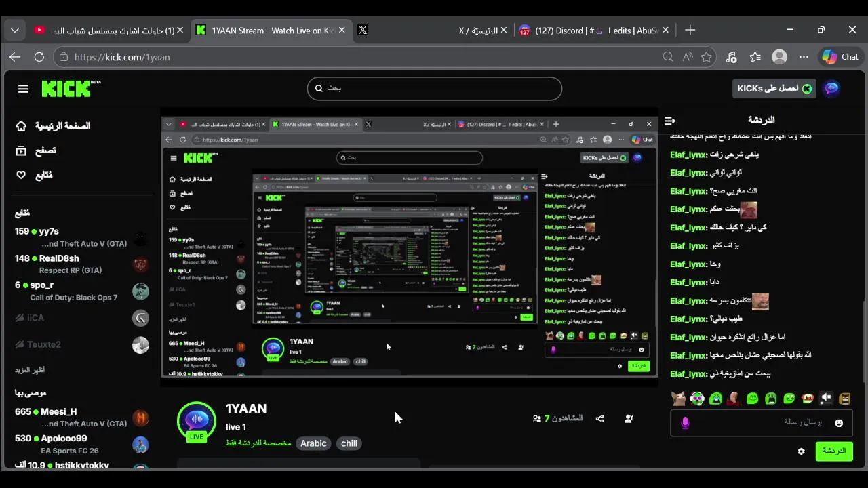Open the browser tab actions dropdown
This screenshot has height=488, width=868.
[x=15, y=30]
